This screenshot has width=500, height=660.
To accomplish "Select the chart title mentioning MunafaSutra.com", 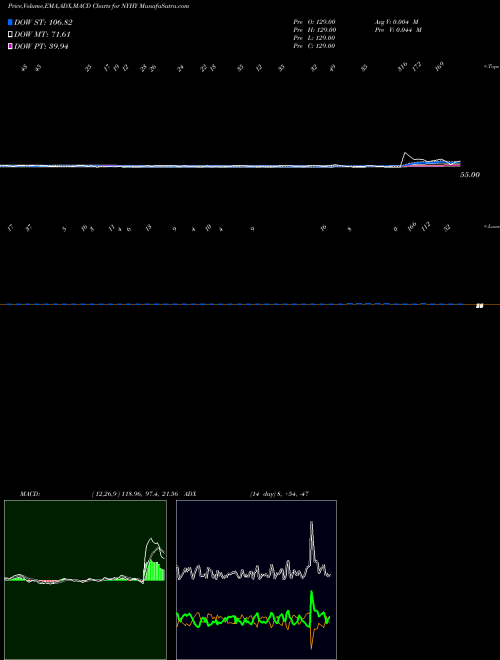I will tap(98, 6).
